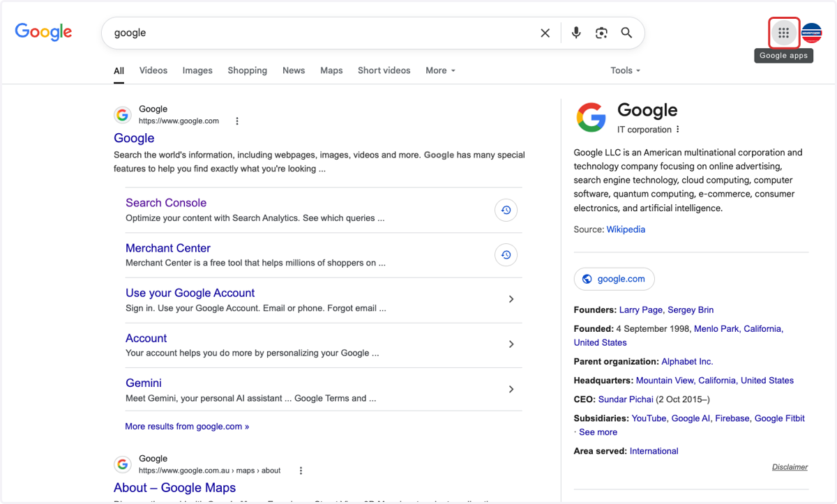Open the Firebase subsidiary link
Viewport: 837px width, 504px height.
coord(732,418)
